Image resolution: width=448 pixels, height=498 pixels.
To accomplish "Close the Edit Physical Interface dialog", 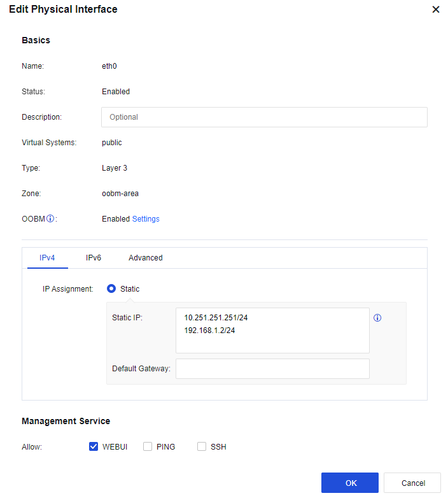I will pyautogui.click(x=436, y=10).
